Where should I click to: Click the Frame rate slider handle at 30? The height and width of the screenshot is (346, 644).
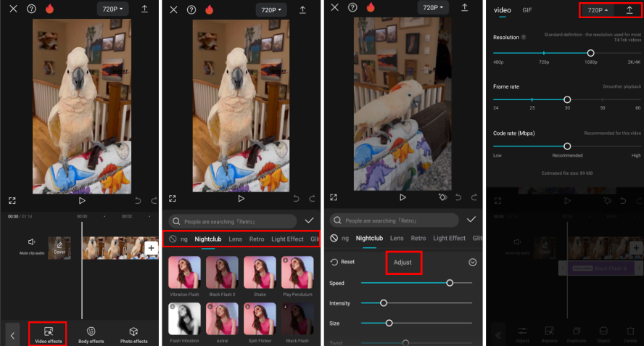567,99
